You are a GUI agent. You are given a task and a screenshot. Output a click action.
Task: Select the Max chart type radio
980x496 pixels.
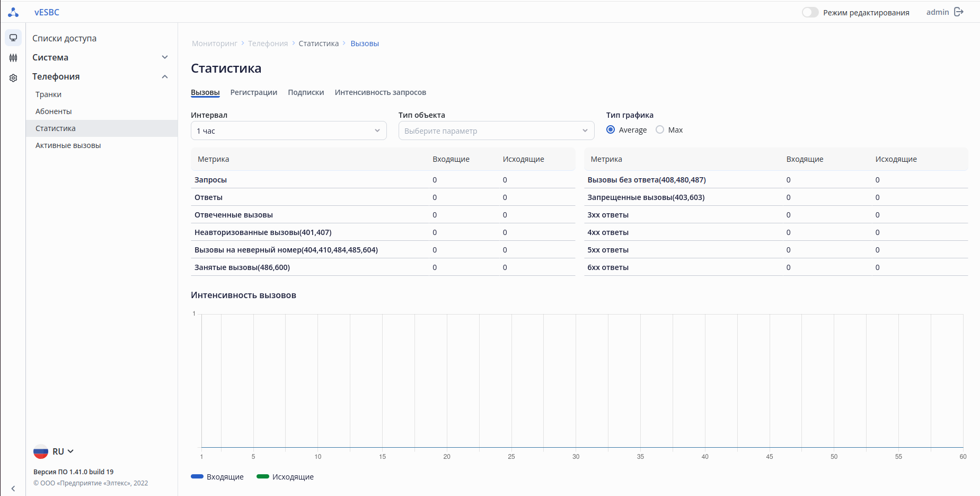pyautogui.click(x=660, y=130)
